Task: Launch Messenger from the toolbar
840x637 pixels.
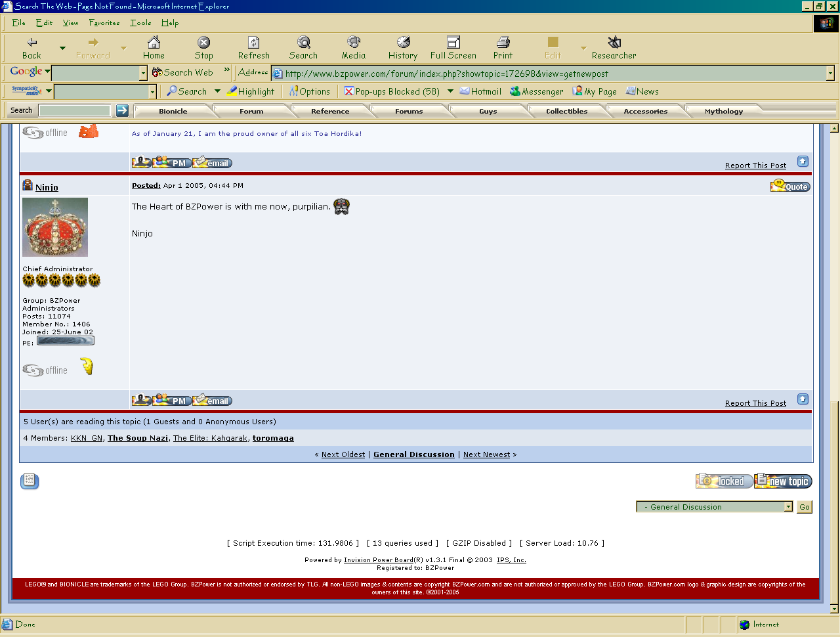Action: click(536, 91)
